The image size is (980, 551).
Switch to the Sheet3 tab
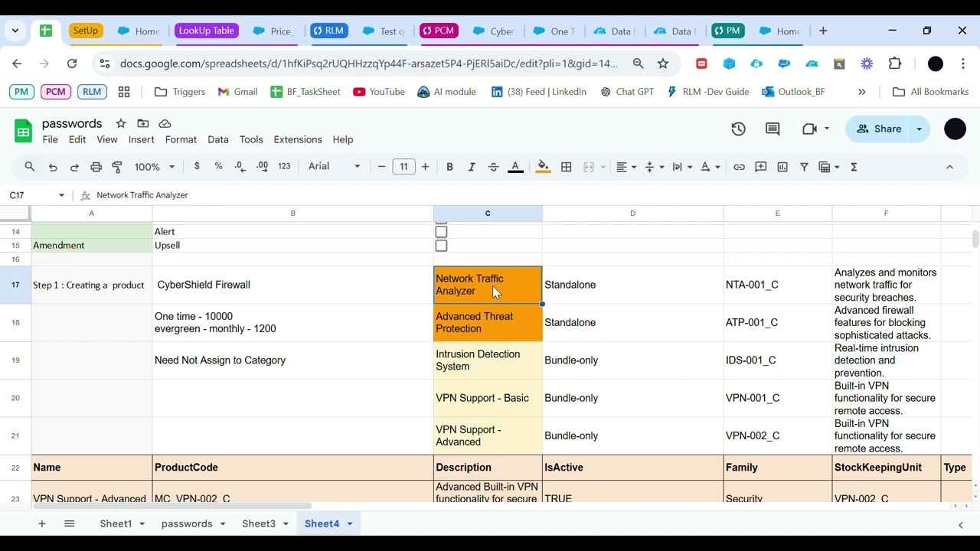[259, 524]
